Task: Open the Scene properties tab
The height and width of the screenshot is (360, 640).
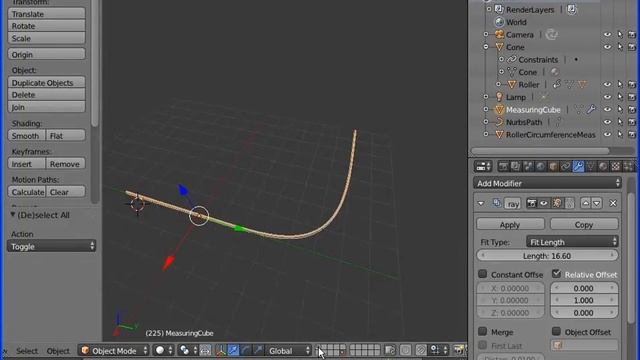Action: pos(528,167)
